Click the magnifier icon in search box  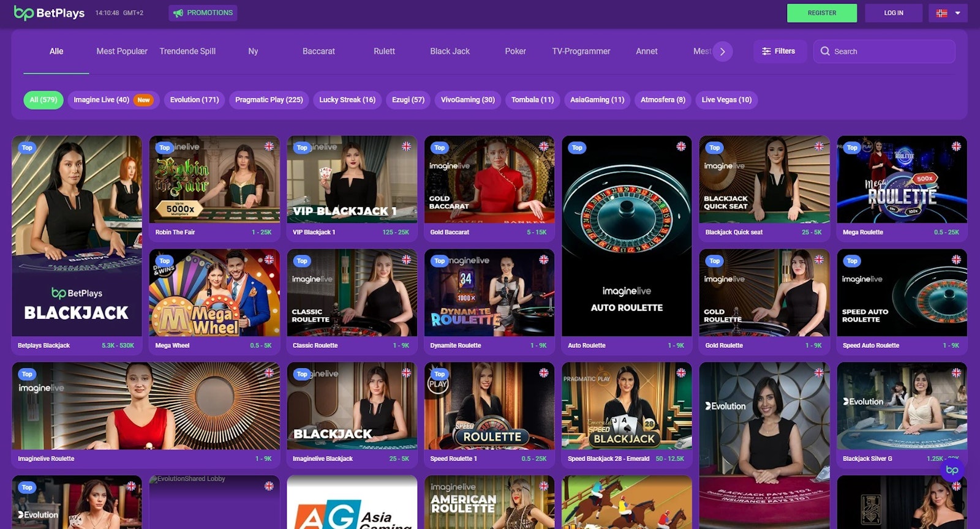coord(825,51)
